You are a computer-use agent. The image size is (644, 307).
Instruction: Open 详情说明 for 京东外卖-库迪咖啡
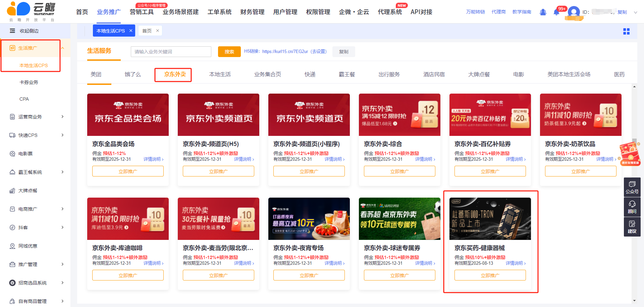[153, 263]
